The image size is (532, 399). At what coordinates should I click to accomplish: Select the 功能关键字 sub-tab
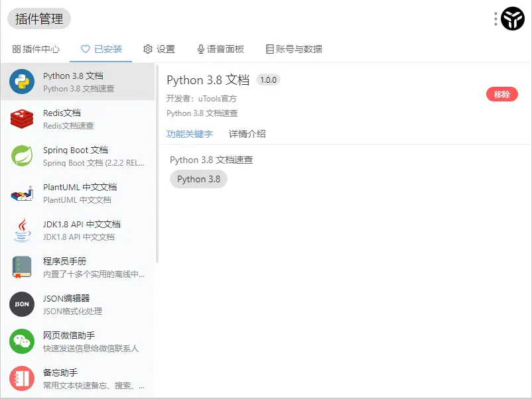190,134
